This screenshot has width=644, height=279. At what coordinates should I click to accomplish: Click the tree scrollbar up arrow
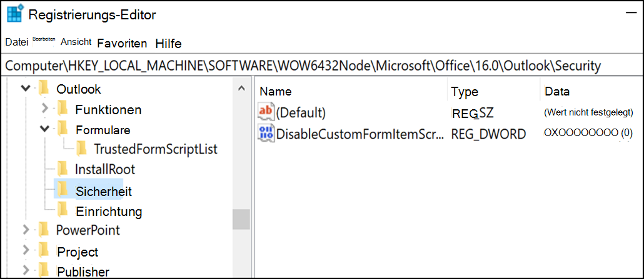click(241, 88)
